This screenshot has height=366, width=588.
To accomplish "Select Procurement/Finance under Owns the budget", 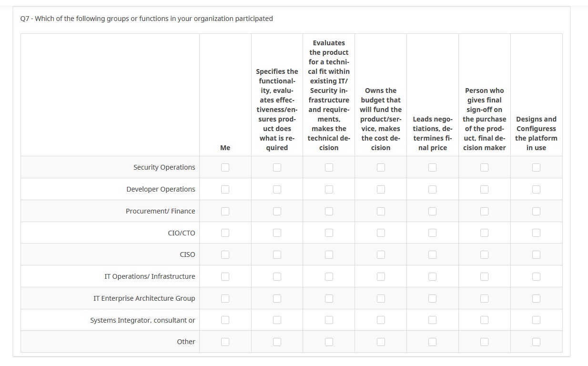I will tap(381, 211).
